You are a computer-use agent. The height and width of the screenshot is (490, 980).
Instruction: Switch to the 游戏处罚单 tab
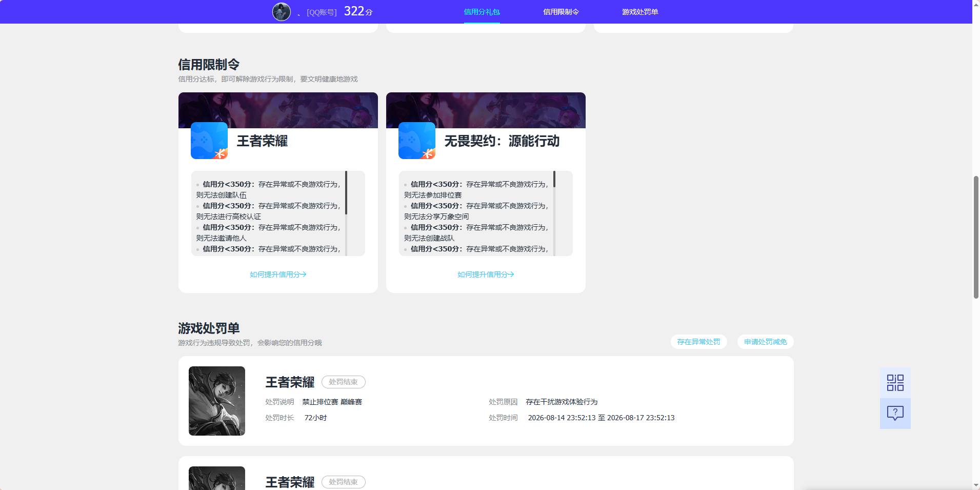(640, 12)
